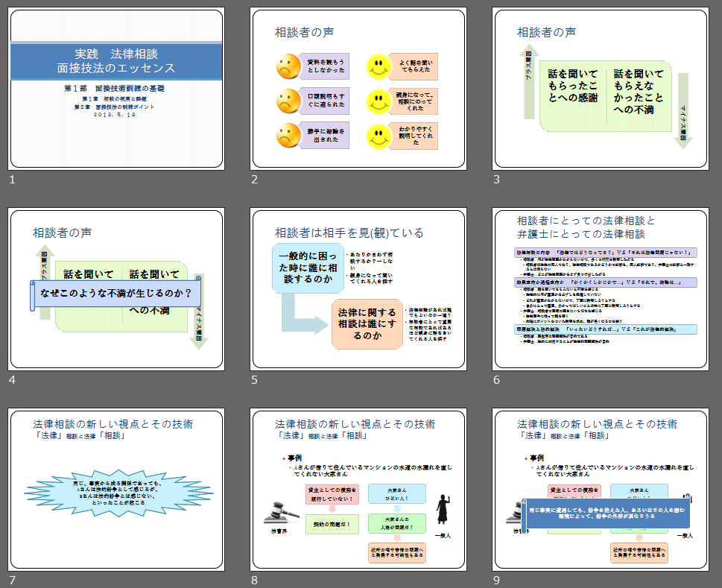Select slide 3 thumbnail with green arrows
This screenshot has width=722, height=588.
click(x=601, y=89)
